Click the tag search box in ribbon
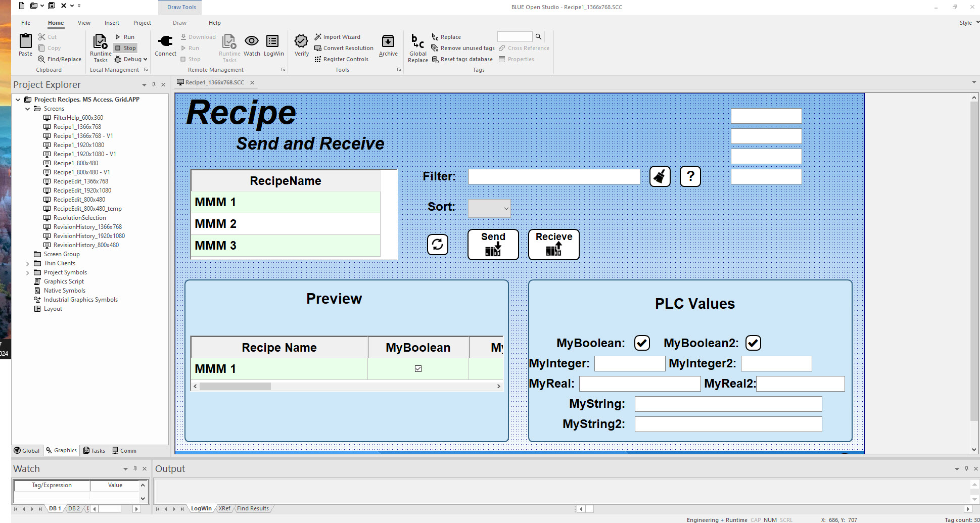The image size is (980, 523). (515, 36)
